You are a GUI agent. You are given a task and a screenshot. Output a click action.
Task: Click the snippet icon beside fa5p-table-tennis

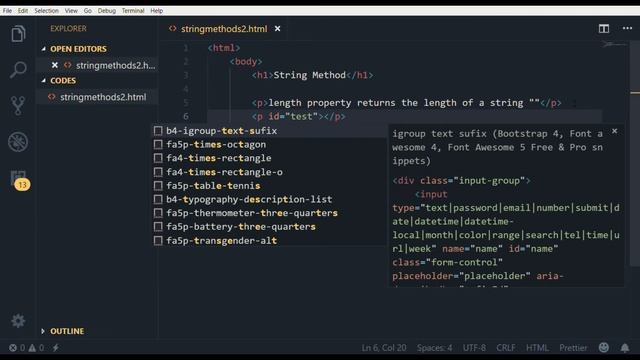click(158, 186)
